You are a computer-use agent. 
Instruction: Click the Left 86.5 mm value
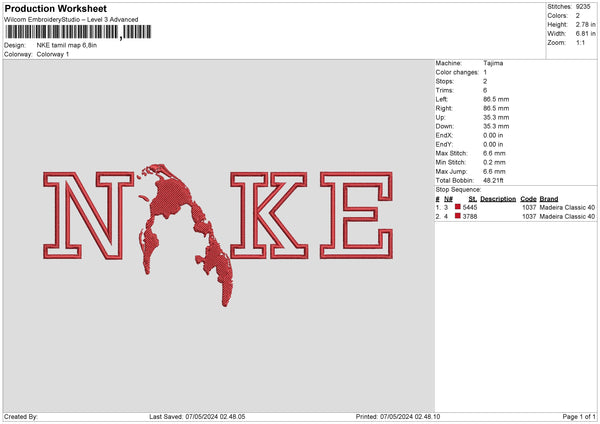click(x=496, y=99)
